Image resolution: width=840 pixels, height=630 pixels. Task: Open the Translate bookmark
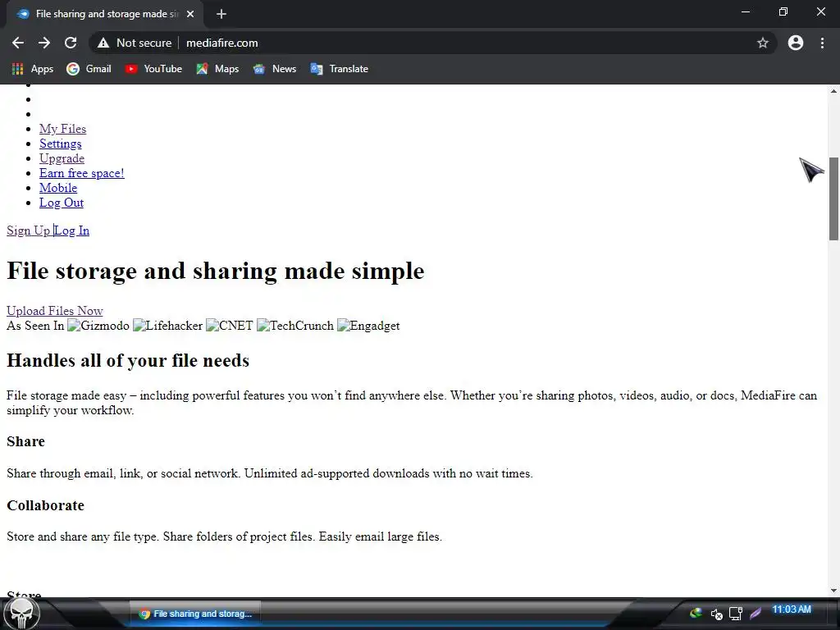coord(339,69)
